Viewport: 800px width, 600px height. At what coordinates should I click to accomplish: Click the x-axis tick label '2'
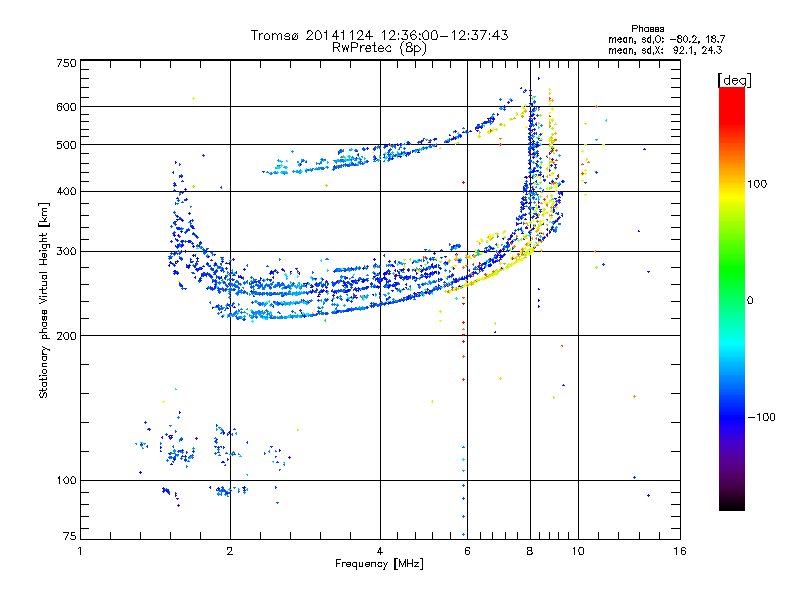pos(230,551)
